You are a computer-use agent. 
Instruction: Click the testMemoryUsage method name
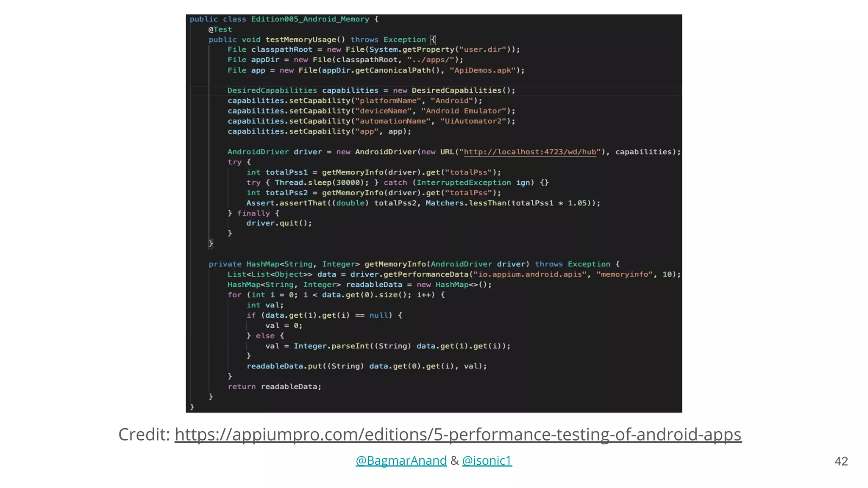click(x=300, y=39)
